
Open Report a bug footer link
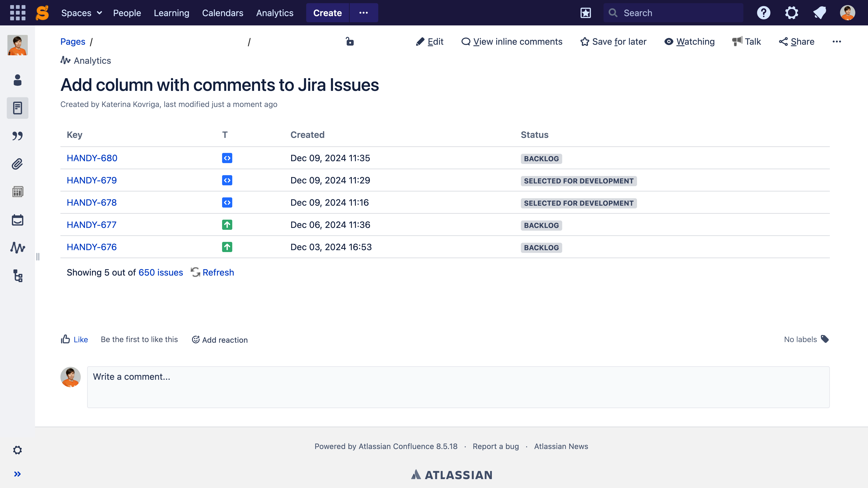[x=496, y=446]
